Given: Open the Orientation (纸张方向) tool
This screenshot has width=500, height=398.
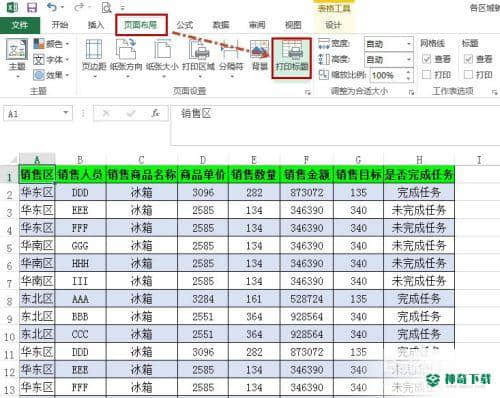Looking at the screenshot, I should pos(126,57).
